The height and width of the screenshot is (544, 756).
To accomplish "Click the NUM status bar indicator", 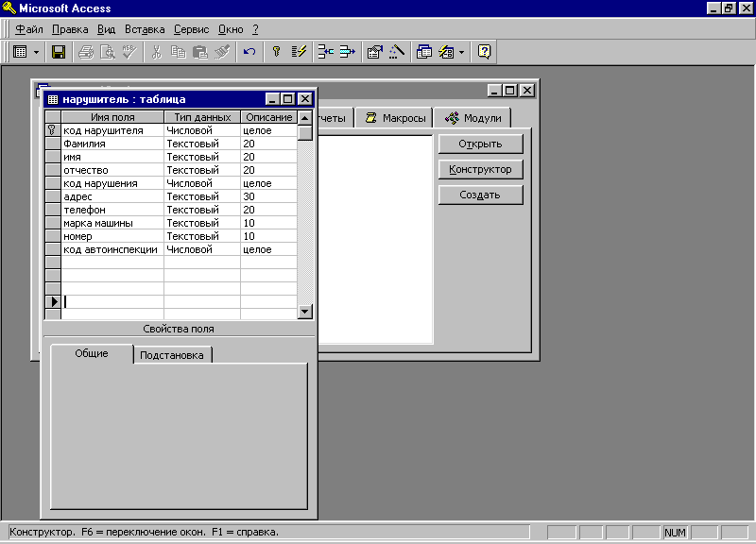I will (675, 533).
